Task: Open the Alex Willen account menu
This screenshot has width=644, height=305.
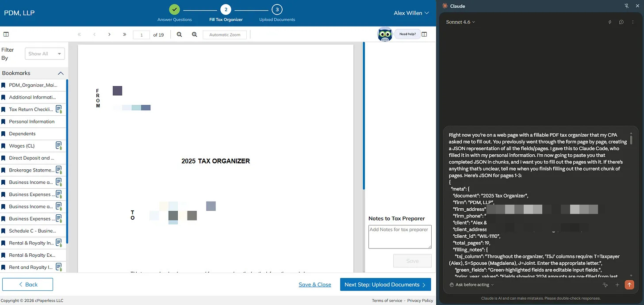Action: 411,13
